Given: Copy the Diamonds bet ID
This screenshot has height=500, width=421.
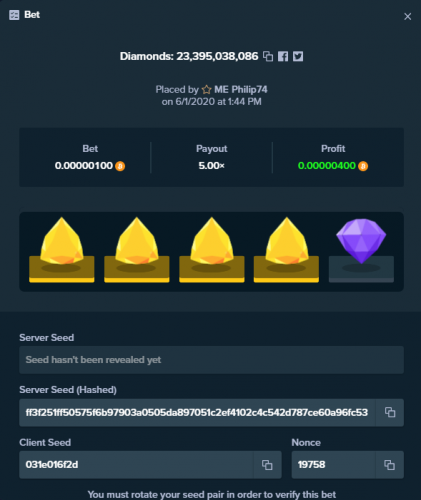Looking at the screenshot, I should click(x=268, y=56).
